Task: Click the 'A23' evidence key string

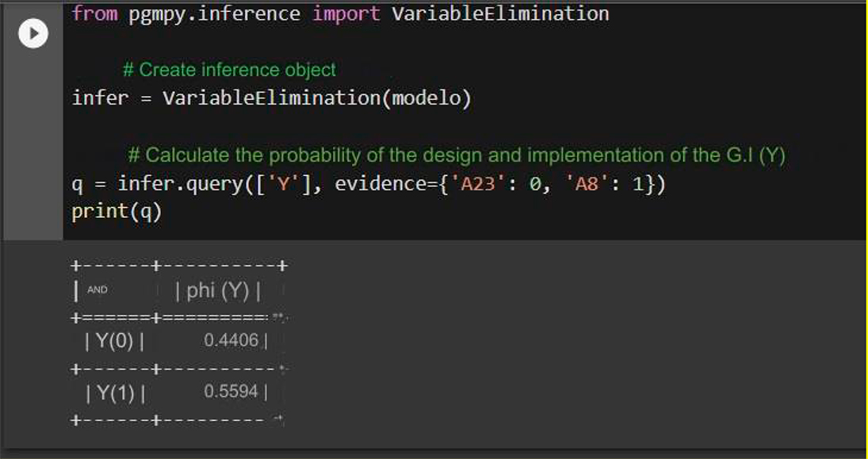Action: [x=478, y=184]
